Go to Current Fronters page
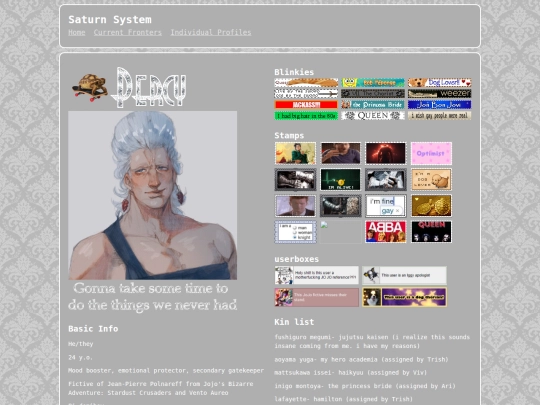540x405 pixels. (x=127, y=32)
